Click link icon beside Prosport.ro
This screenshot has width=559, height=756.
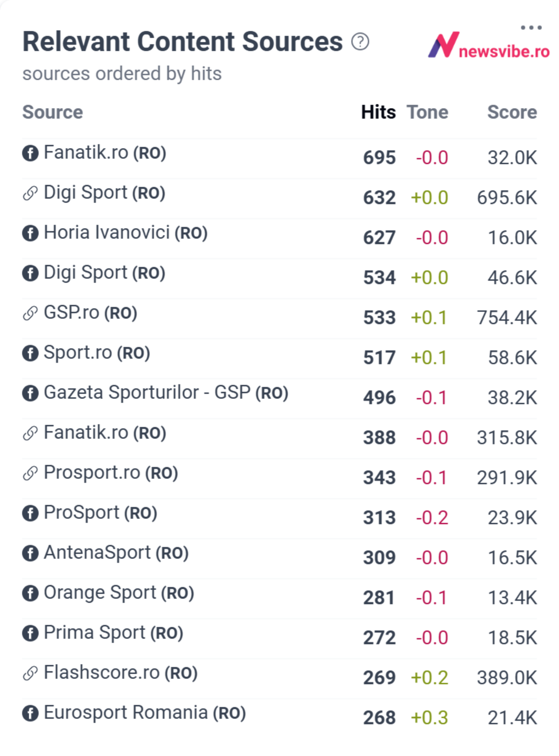tap(30, 473)
